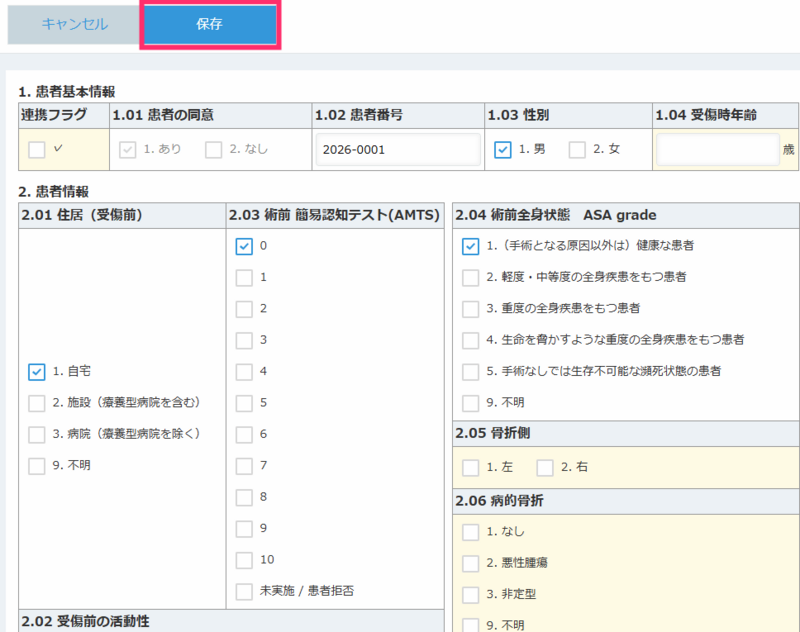This screenshot has height=632, width=800.
Task: Select 2. 施設（療養型病院を含む）
Action: (x=37, y=403)
